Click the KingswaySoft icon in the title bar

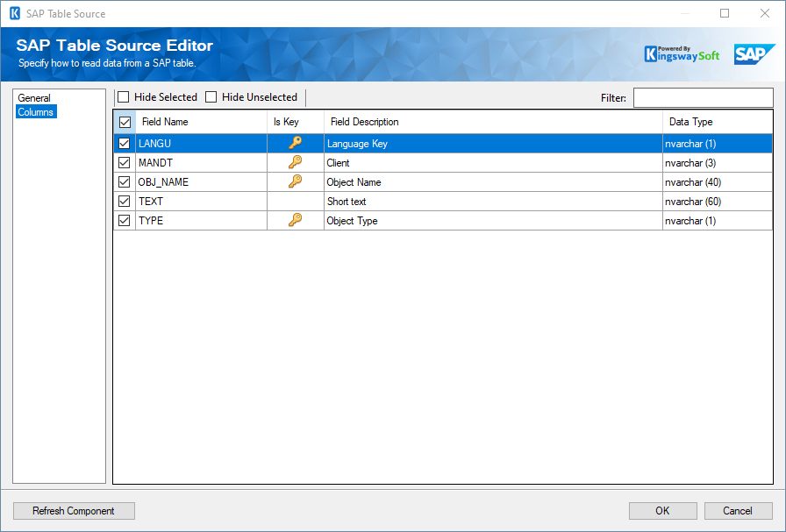coord(13,13)
